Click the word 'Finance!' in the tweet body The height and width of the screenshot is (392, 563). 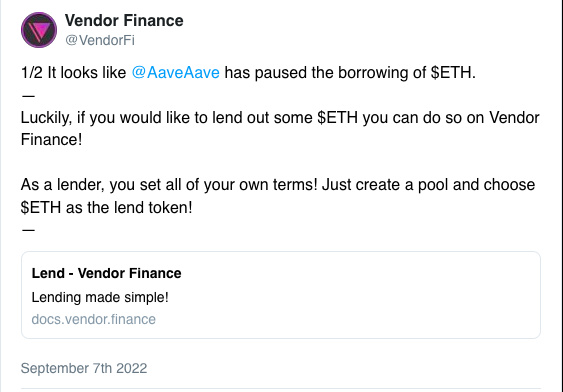click(52, 140)
